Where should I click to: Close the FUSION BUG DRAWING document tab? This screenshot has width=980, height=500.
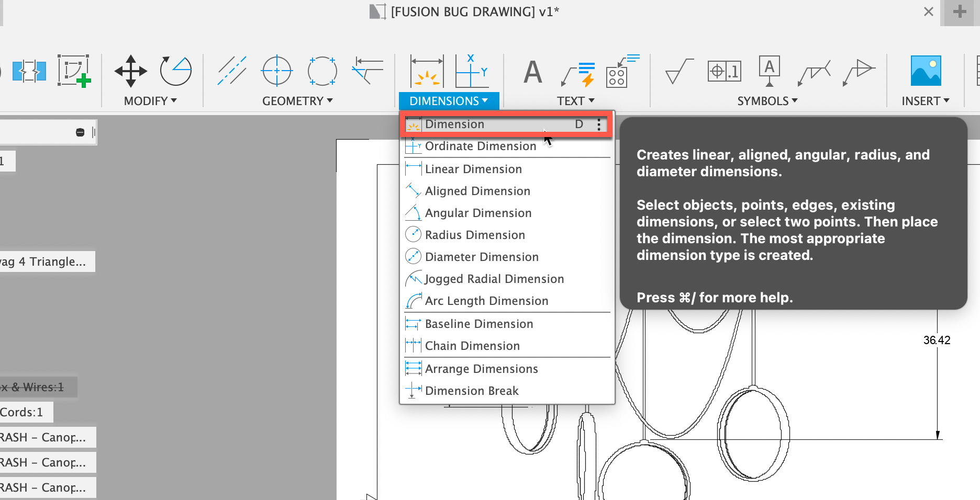coord(929,12)
